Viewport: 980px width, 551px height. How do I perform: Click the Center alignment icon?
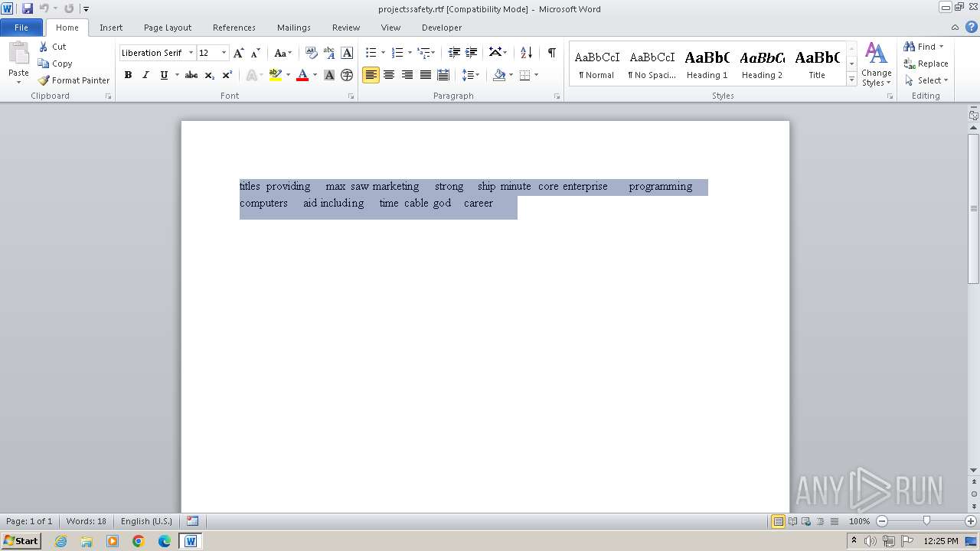389,75
